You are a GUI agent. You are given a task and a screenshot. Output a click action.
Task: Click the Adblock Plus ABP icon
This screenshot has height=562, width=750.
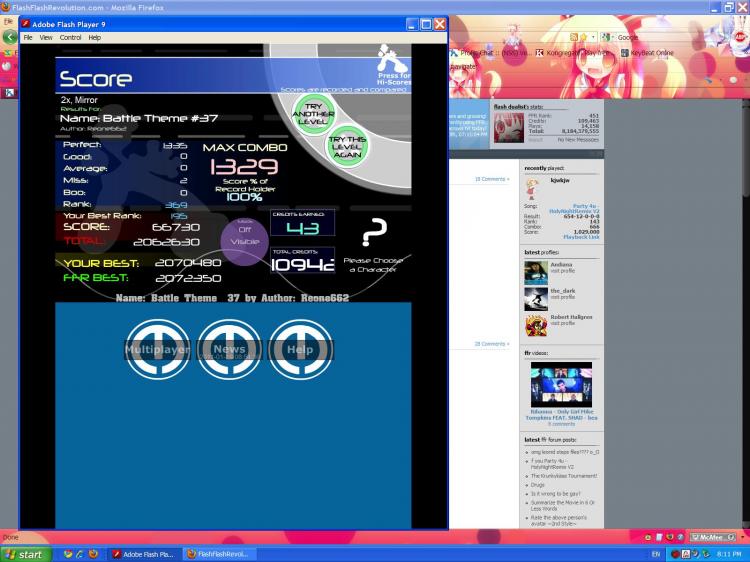[739, 36]
